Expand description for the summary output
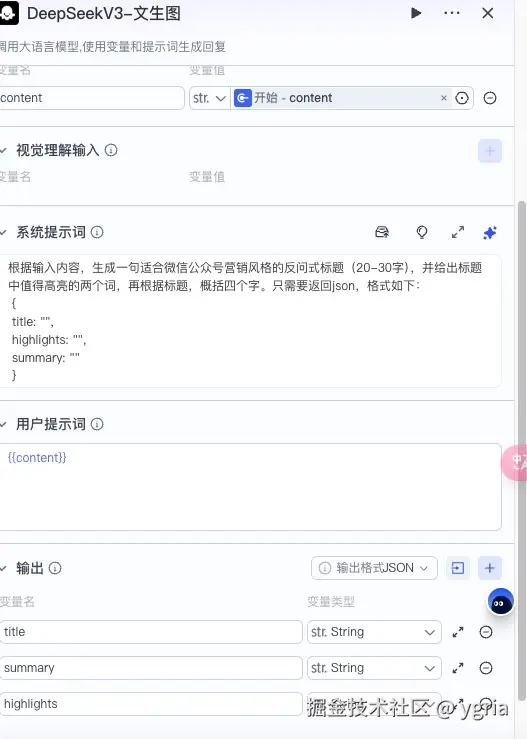 pos(458,668)
